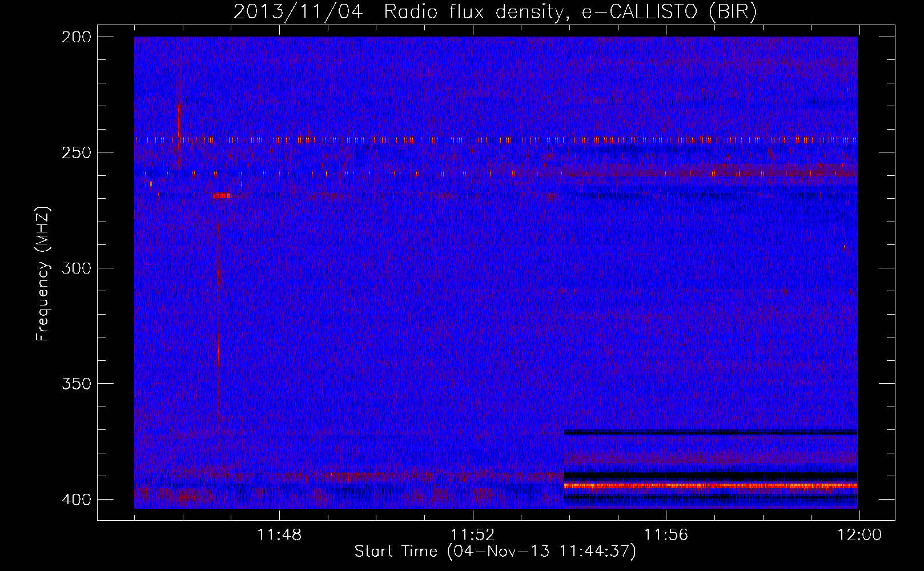
Task: Click the 'Frequency (MHZ)' axis label
Action: (x=43, y=274)
